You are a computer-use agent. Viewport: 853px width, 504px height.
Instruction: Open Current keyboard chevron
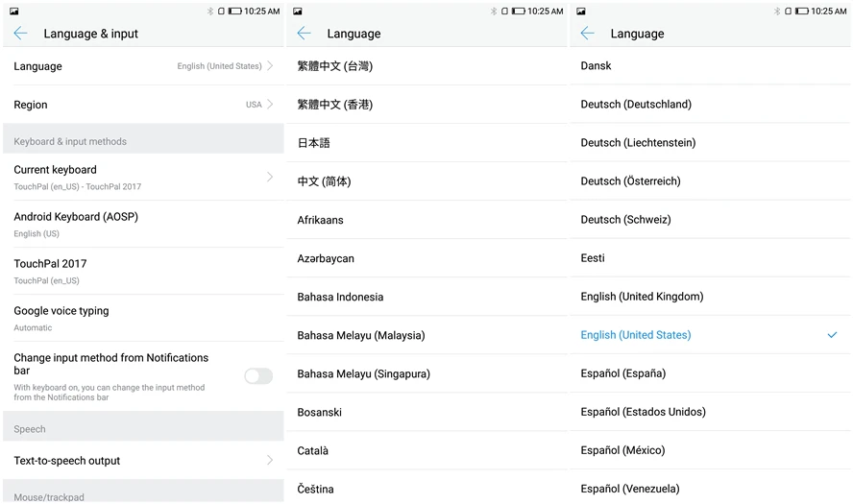point(270,177)
